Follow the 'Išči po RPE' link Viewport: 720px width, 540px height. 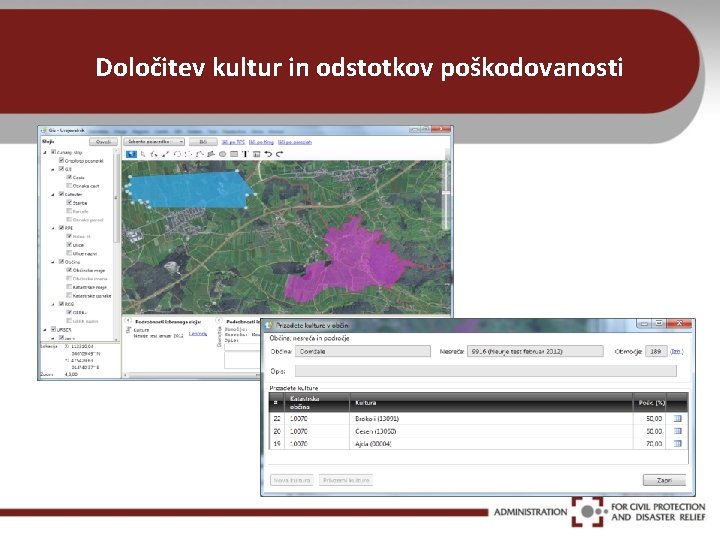tap(233, 142)
